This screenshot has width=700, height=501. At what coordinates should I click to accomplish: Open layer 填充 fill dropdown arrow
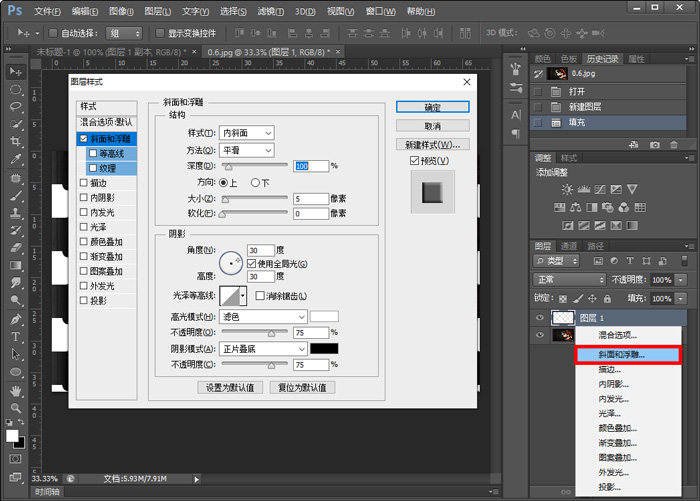point(681,298)
